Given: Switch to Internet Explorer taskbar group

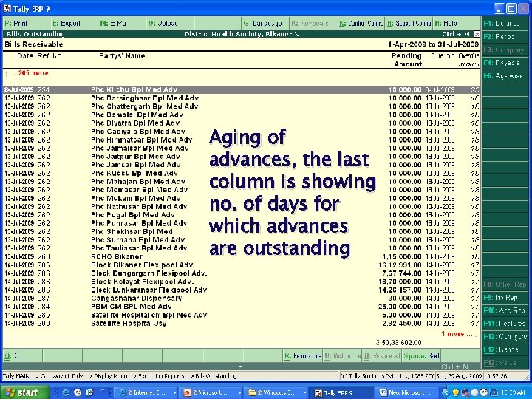Looking at the screenshot, I should click(146, 392).
